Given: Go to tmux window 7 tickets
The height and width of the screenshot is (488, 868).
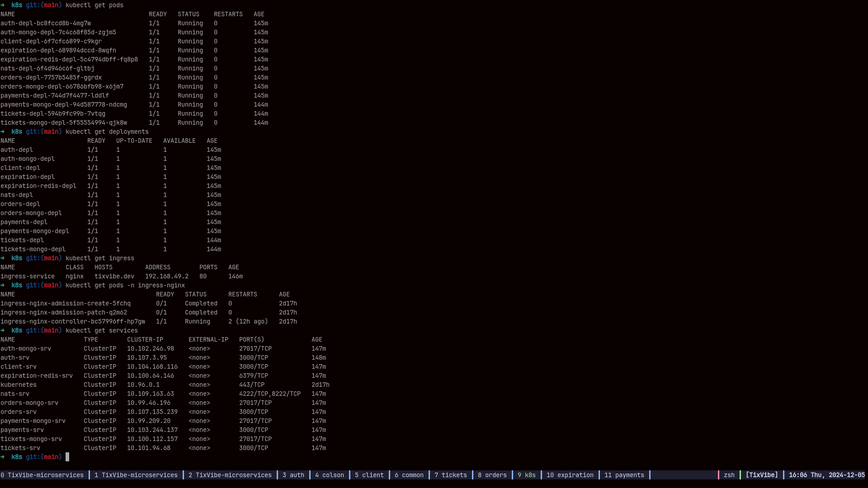Looking at the screenshot, I should pos(450,475).
